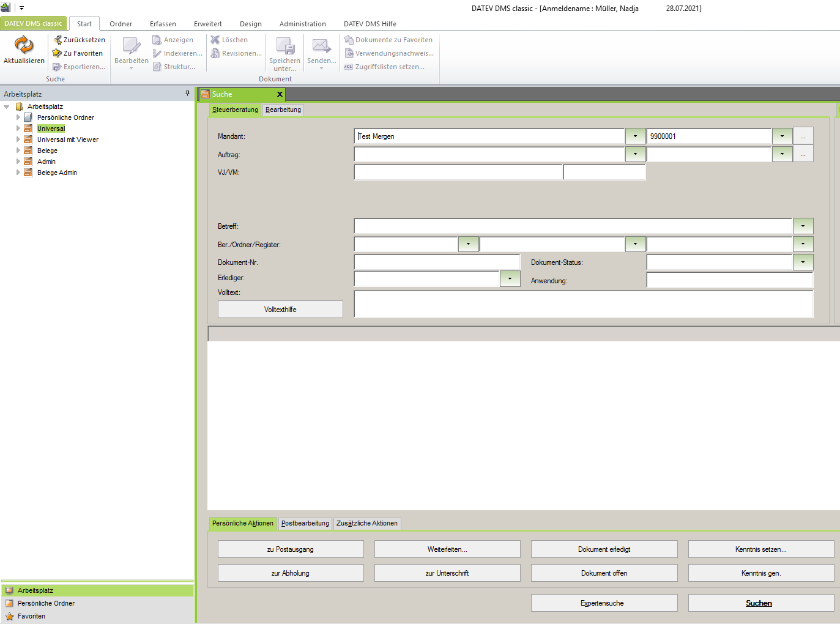Click the zu Postausgang button
The height and width of the screenshot is (624, 840).
[291, 549]
